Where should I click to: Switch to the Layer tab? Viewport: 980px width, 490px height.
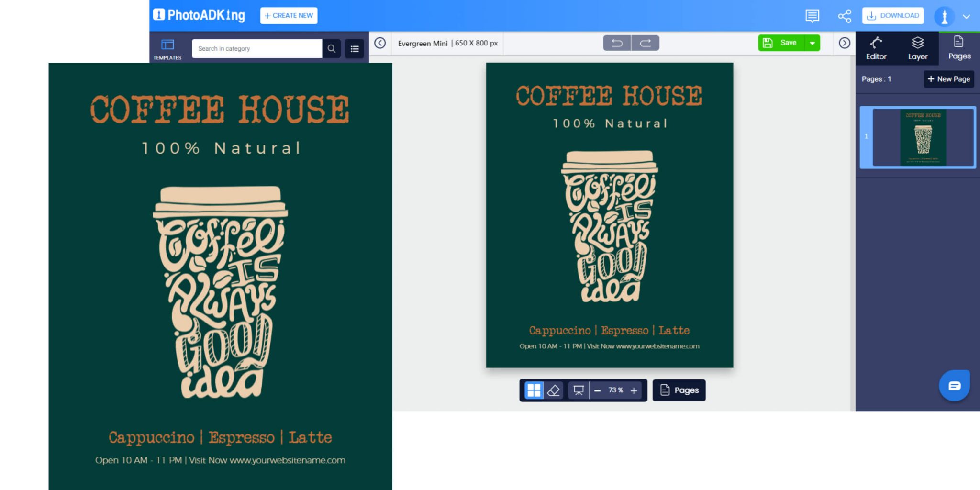click(x=917, y=48)
